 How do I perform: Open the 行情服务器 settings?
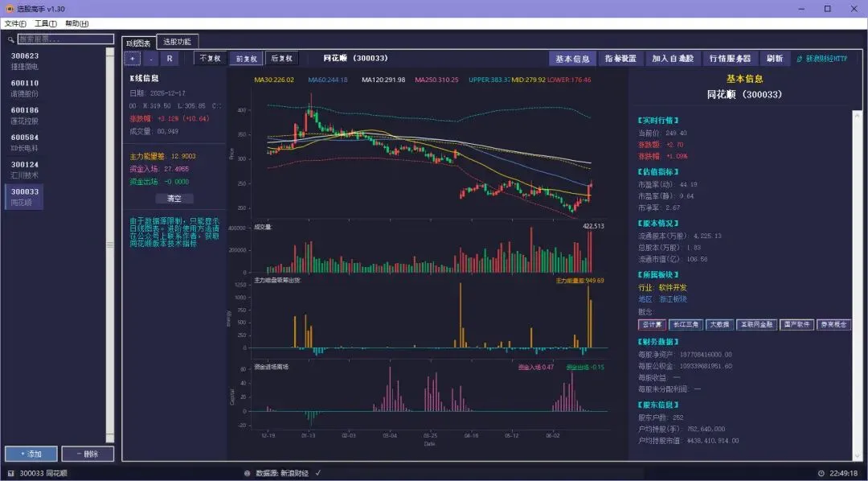coord(730,58)
